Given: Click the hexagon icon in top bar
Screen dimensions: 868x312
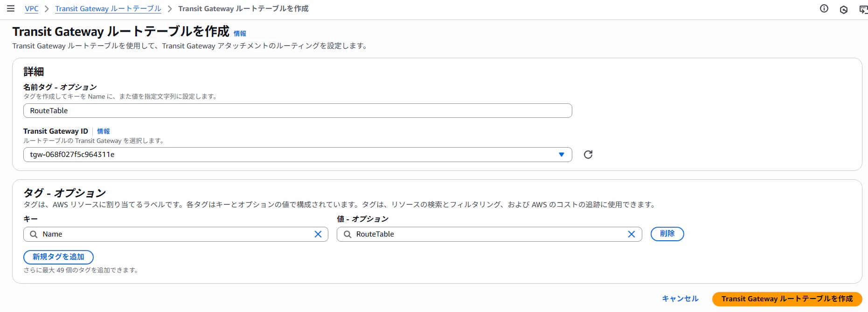Looking at the screenshot, I should (844, 9).
